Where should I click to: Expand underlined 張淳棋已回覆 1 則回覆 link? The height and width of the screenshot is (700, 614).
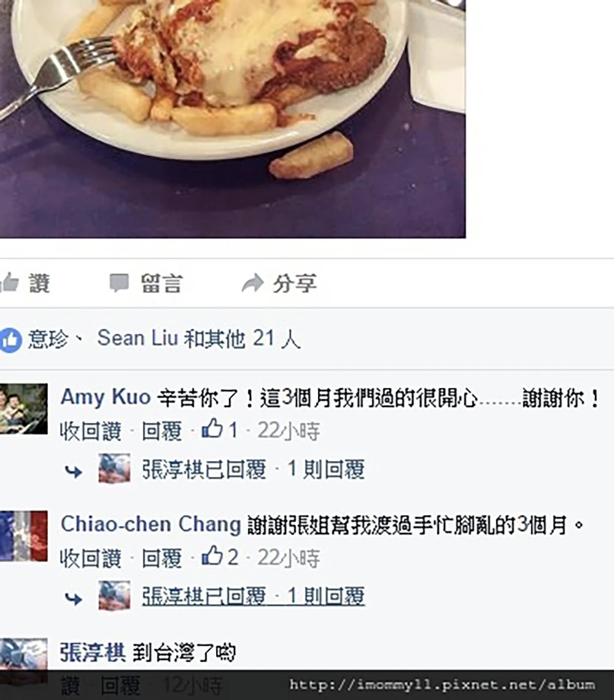(x=253, y=596)
